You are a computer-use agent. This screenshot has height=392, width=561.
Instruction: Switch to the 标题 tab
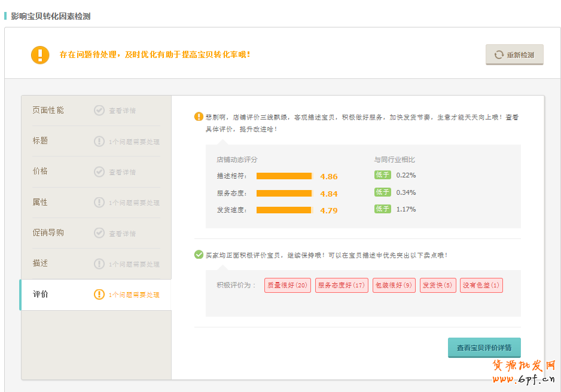(40, 141)
